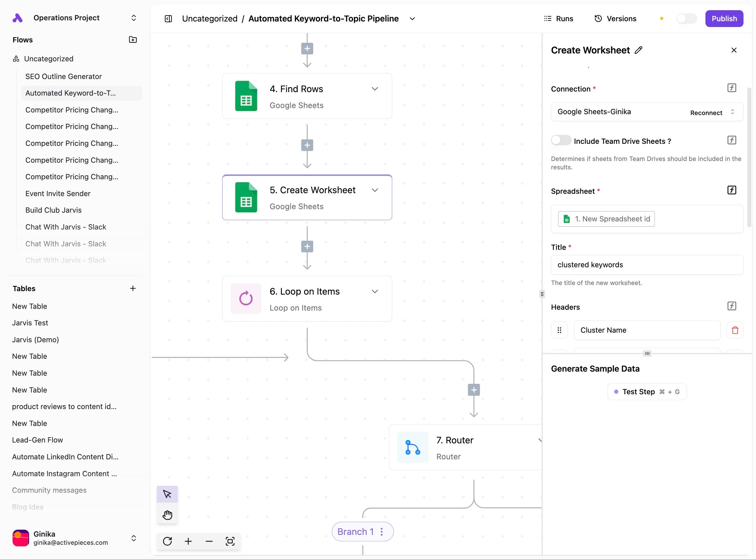Image resolution: width=756 pixels, height=559 pixels.
Task: Click the zoom out minus icon
Action: [x=209, y=541]
